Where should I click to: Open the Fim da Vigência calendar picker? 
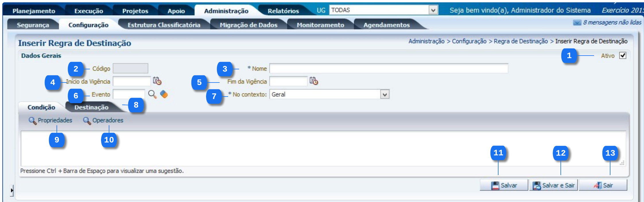(x=314, y=81)
